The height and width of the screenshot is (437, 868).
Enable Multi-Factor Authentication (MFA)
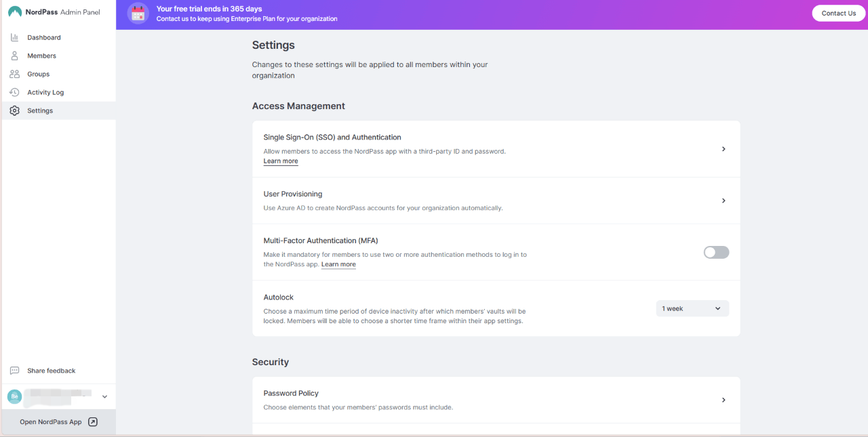(x=716, y=252)
